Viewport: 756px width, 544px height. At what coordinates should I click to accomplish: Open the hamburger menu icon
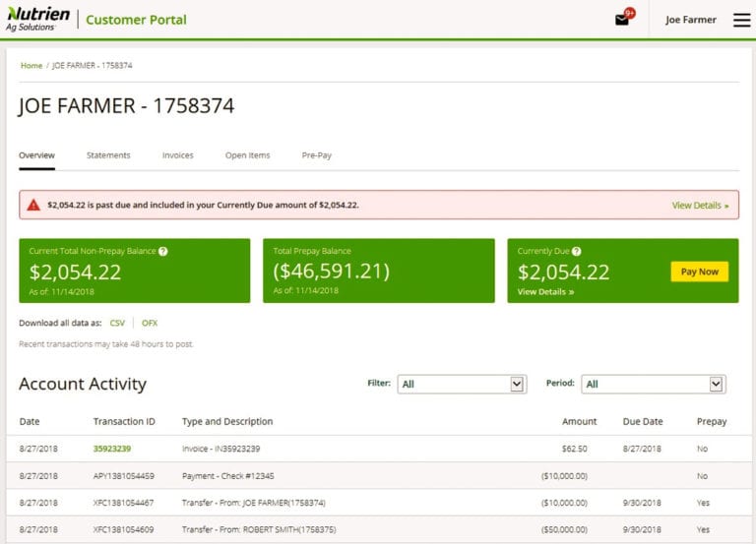pos(741,20)
